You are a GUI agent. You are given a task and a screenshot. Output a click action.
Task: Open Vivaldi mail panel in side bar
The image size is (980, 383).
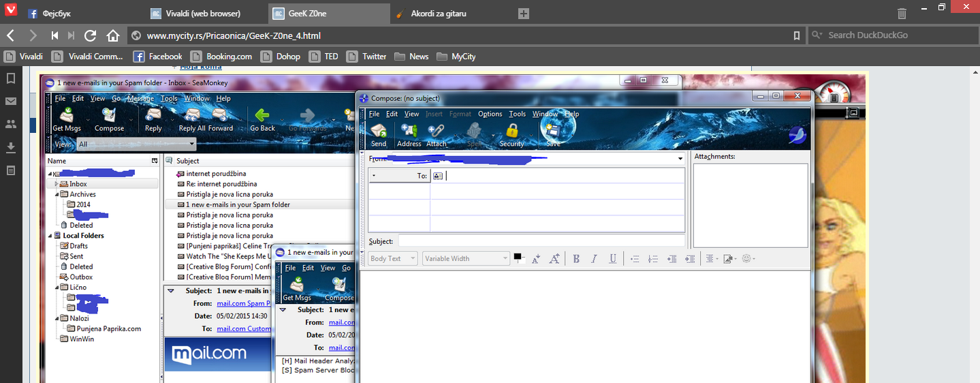(x=11, y=102)
